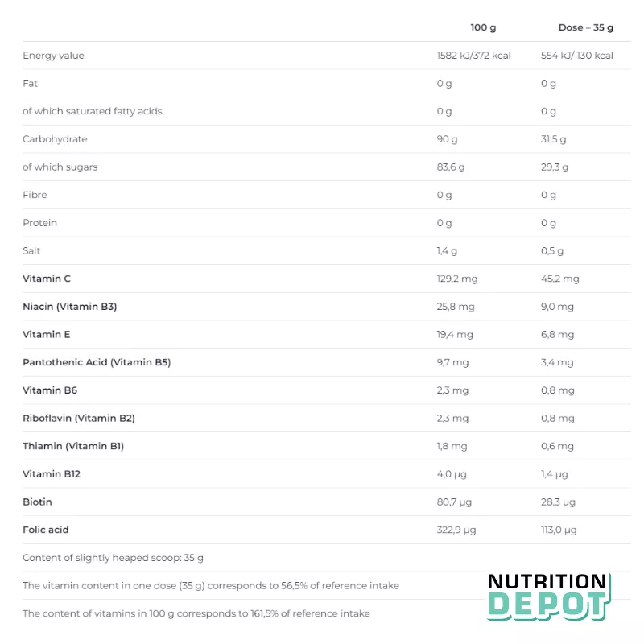Screen dimensions: 644x644
Task: Click the Salt 1,4 g value
Action: click(447, 251)
